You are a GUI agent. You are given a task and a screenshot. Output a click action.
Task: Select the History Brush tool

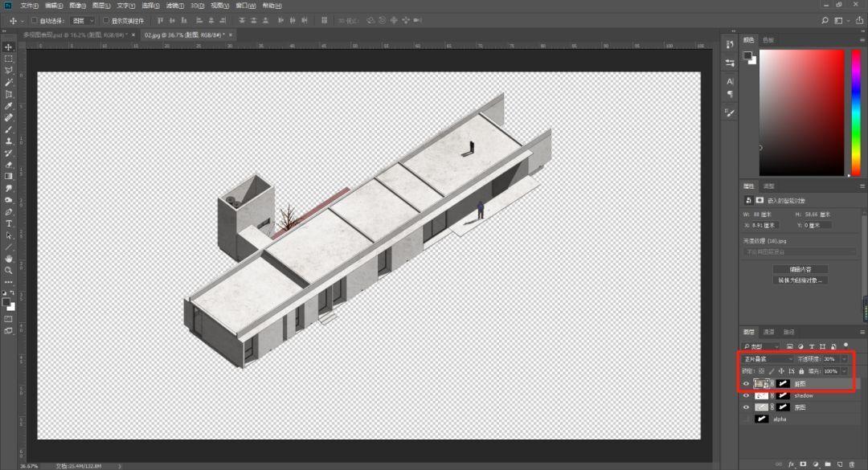tap(8, 153)
